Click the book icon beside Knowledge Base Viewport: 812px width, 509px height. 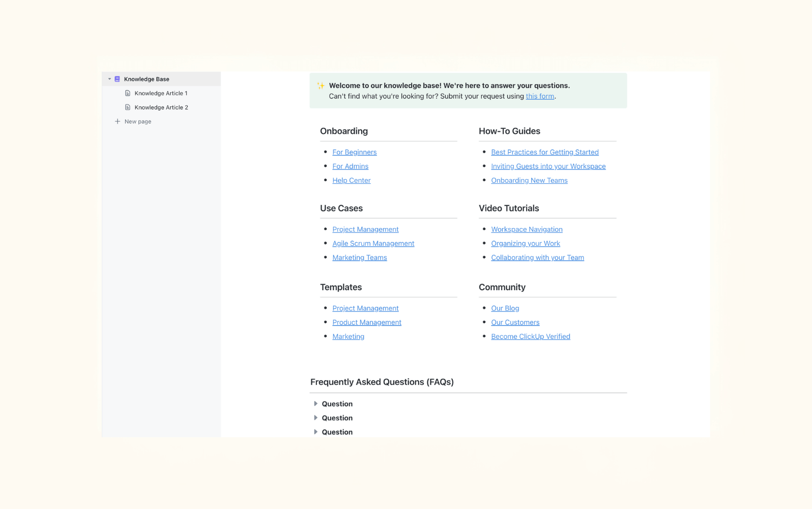point(117,79)
